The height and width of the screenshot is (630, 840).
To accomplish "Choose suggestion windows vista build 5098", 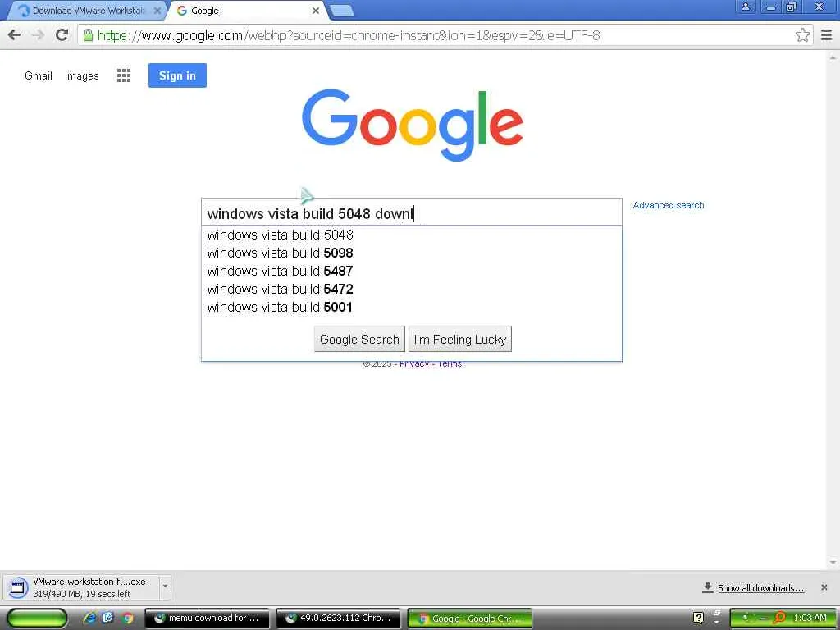I will pos(412,253).
